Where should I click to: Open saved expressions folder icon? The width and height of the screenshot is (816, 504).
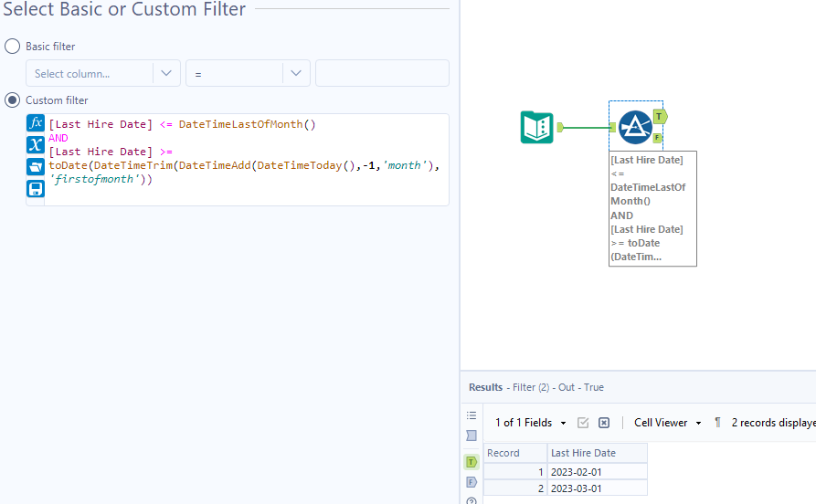(36, 167)
